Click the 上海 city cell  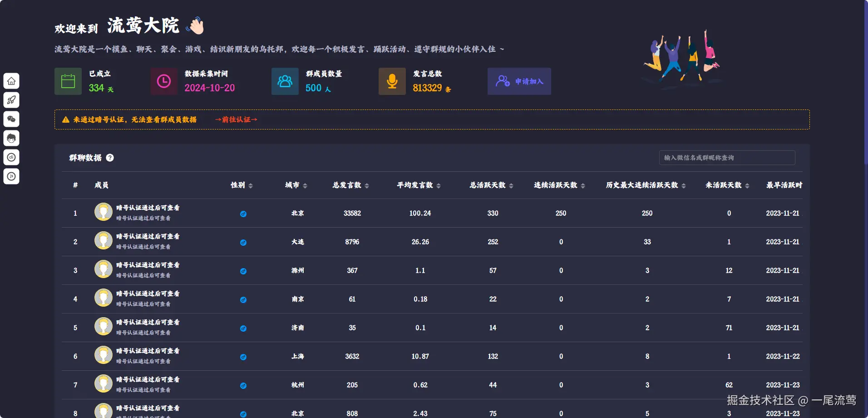(298, 356)
